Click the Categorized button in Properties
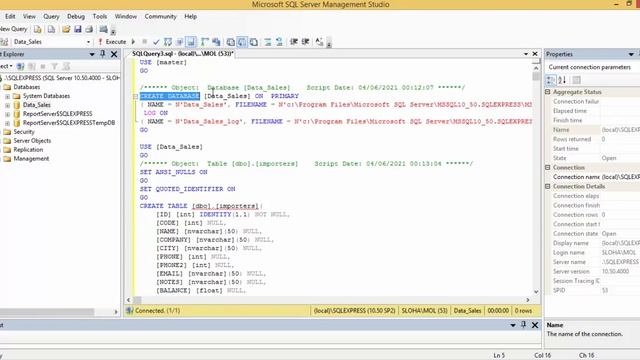640x360 pixels. click(x=551, y=80)
